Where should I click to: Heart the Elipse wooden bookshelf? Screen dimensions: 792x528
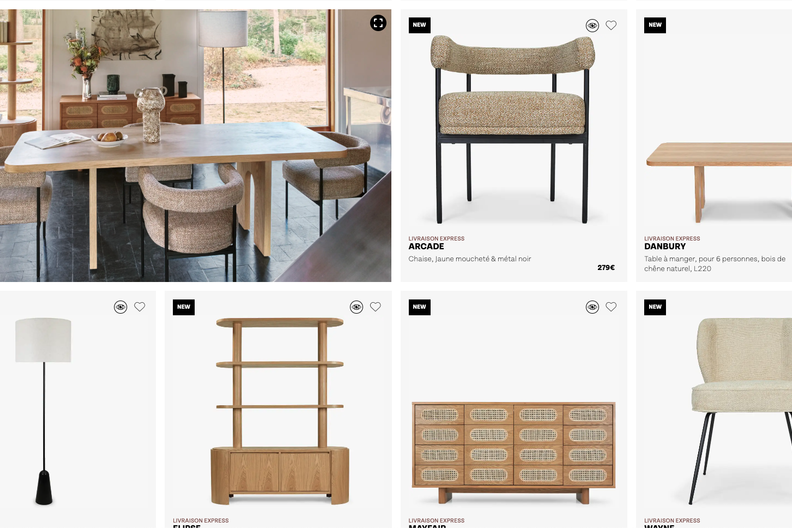375,307
